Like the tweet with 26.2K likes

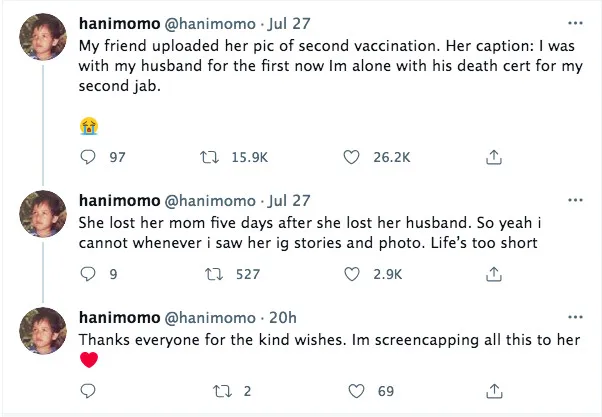[x=352, y=157]
